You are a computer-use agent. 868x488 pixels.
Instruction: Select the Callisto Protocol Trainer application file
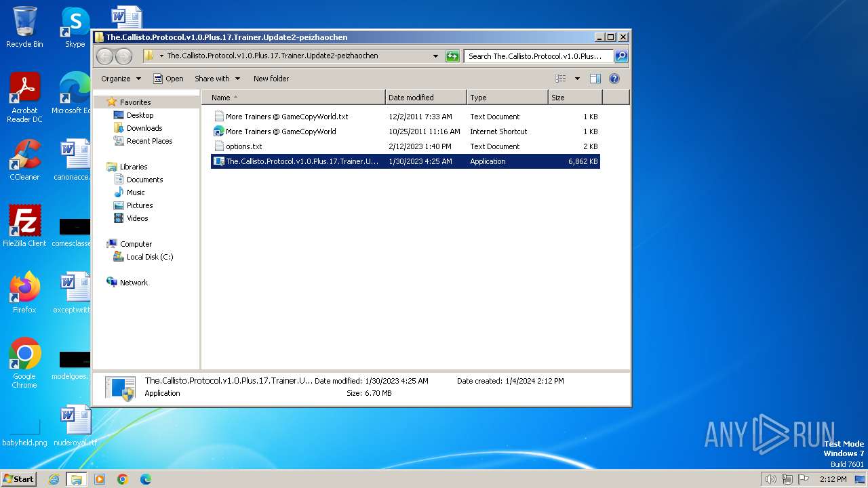pos(406,161)
